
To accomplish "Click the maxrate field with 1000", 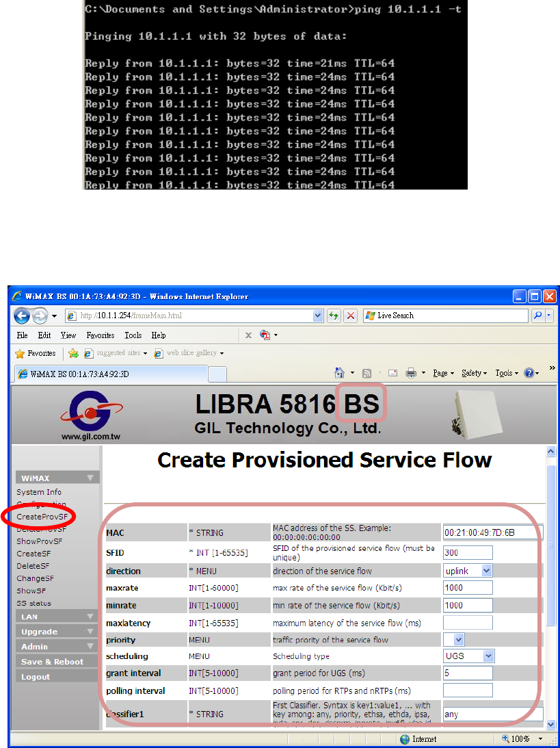I will click(468, 587).
